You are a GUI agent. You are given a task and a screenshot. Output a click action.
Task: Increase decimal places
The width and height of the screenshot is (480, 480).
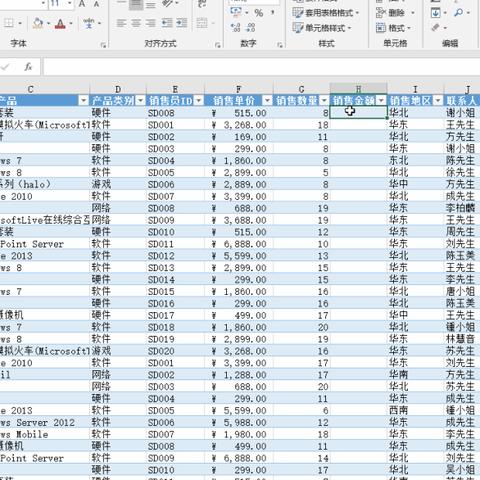(236, 27)
